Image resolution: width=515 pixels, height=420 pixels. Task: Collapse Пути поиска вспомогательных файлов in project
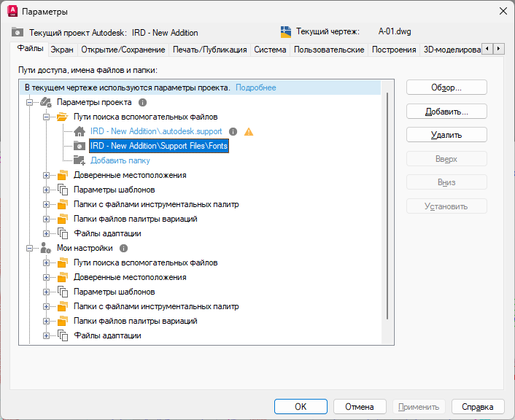[x=47, y=117]
